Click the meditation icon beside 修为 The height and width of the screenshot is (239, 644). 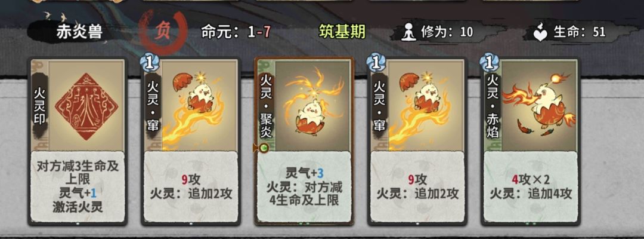click(x=408, y=32)
